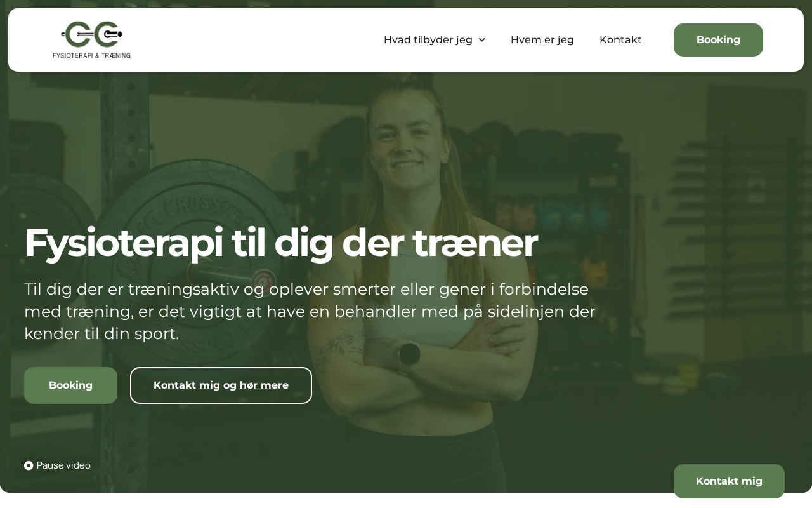Click the smartwatch on the woman's wrist

[409, 356]
